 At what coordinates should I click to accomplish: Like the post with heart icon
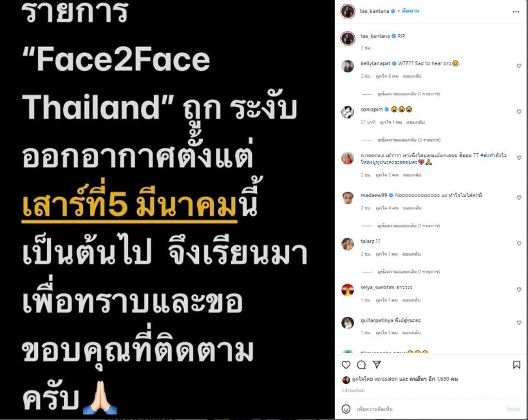click(x=346, y=365)
